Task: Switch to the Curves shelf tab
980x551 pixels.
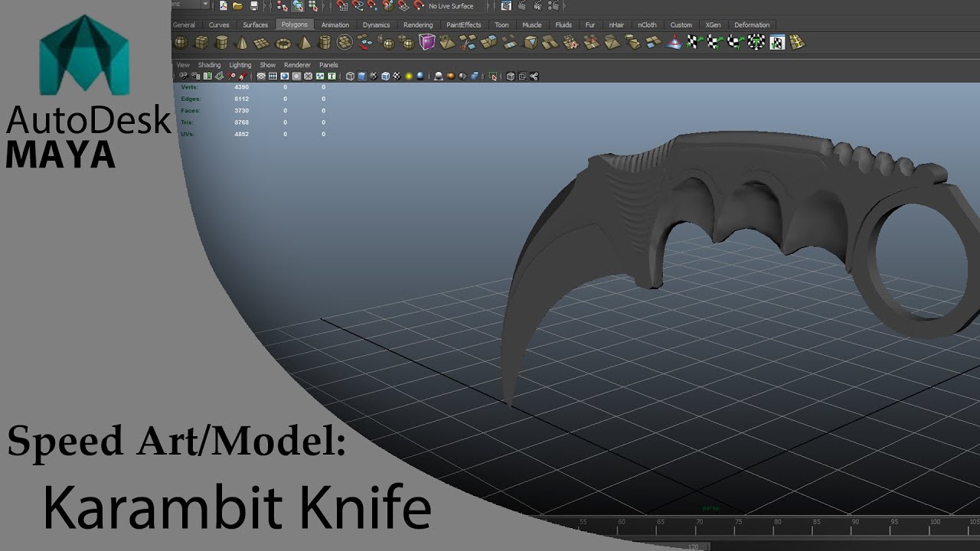Action: [218, 24]
